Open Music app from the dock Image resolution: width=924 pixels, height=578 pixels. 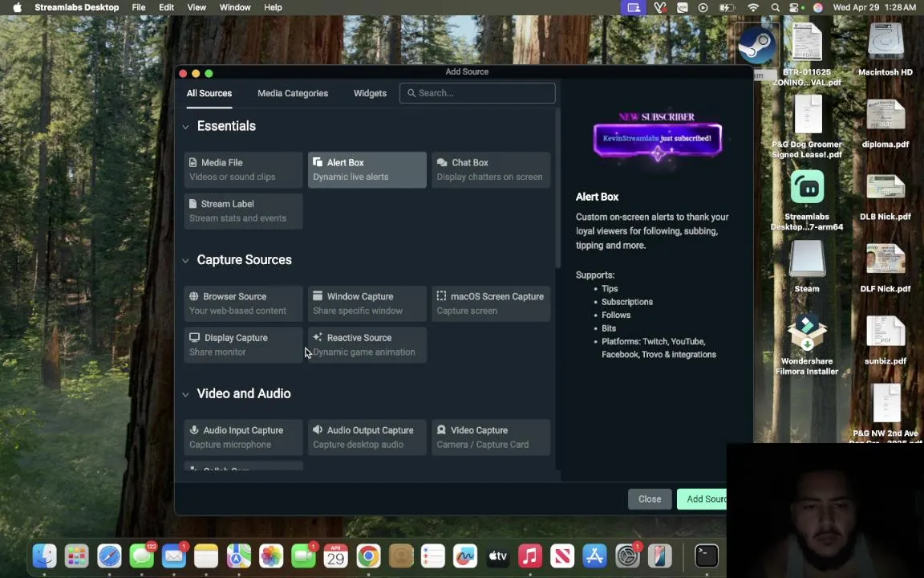[529, 556]
